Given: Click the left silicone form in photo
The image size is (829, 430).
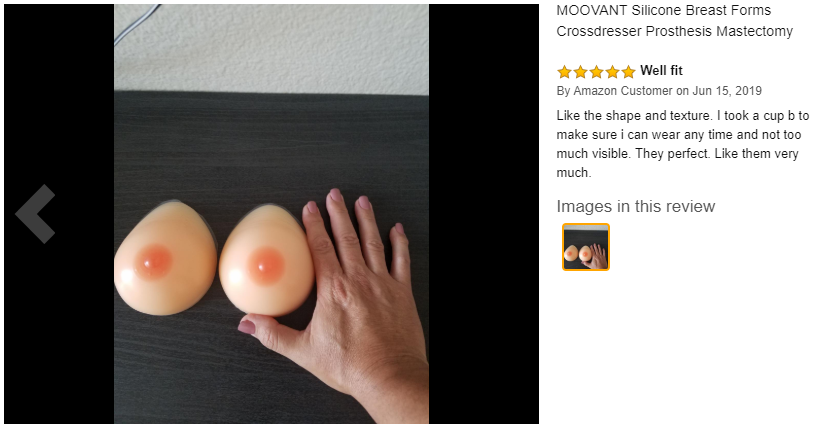Looking at the screenshot, I should point(165,259).
